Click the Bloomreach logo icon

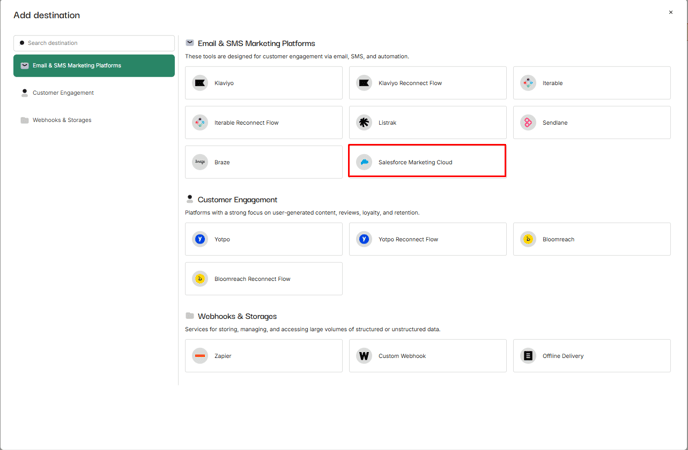(x=528, y=240)
